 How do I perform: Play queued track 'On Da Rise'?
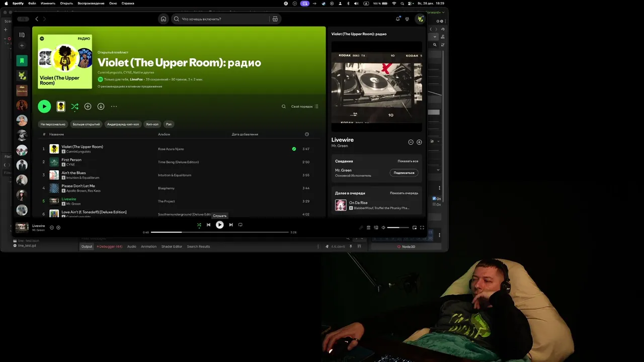coord(377,205)
